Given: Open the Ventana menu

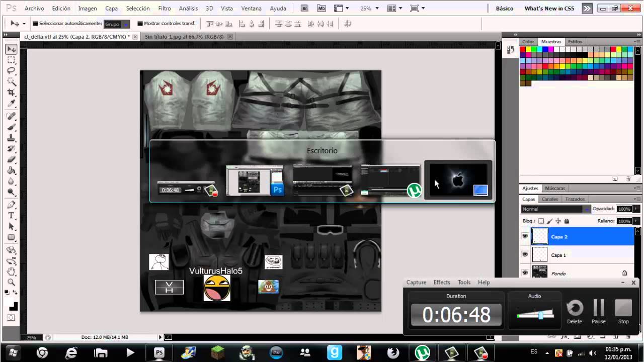Looking at the screenshot, I should pos(252,9).
